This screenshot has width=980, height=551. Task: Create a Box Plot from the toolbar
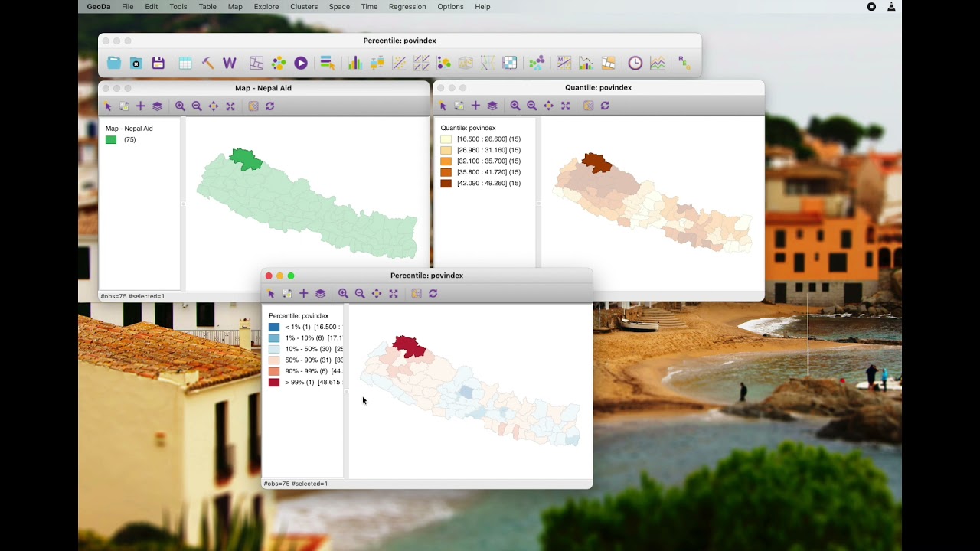377,64
